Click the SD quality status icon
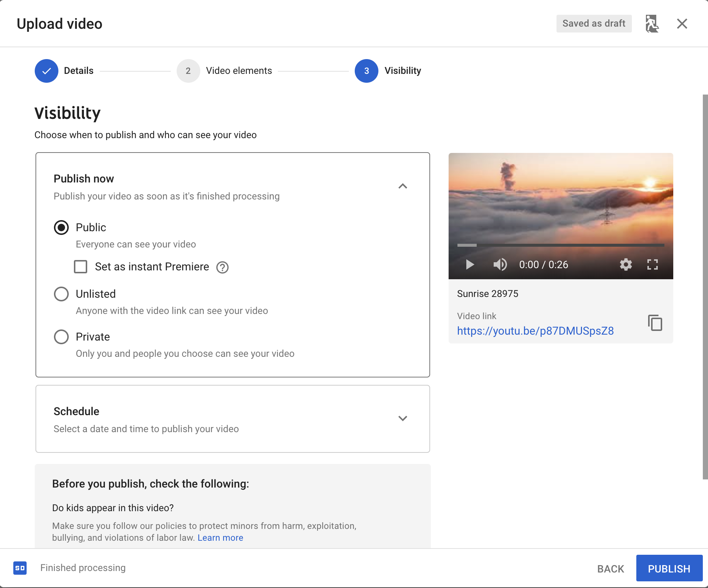This screenshot has height=588, width=708. pos(20,568)
